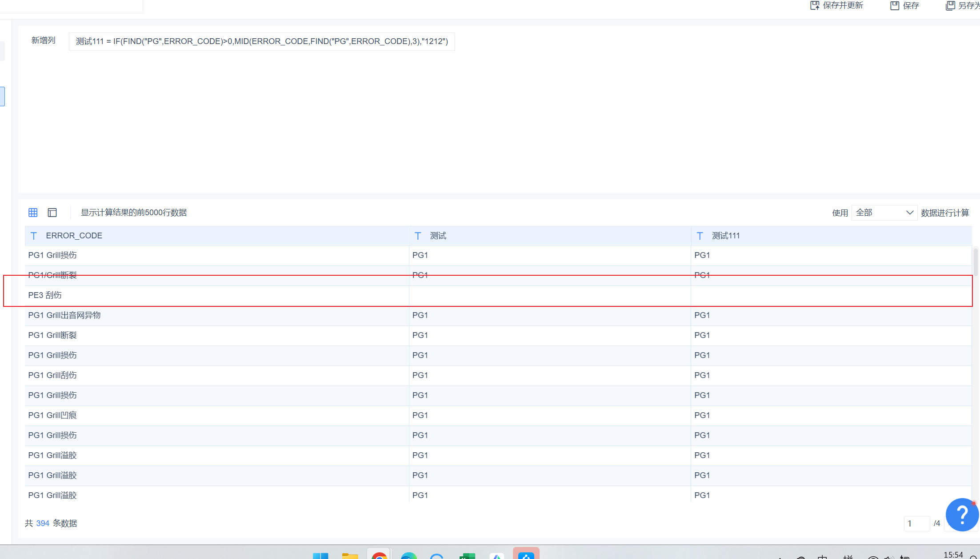
Task: Expand the 全部 data scope dropdown
Action: point(884,213)
